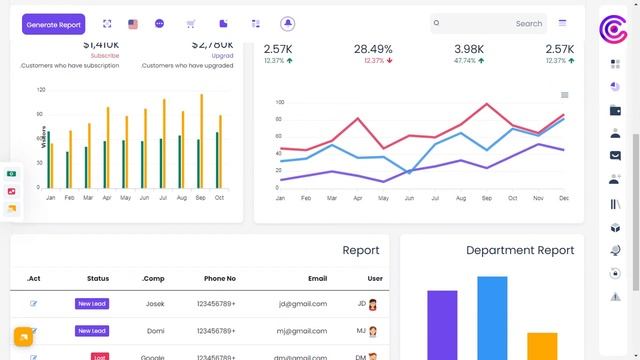Open the wallet sidebar icon
Viewport: 640px width, 360px height.
[x=615, y=110]
